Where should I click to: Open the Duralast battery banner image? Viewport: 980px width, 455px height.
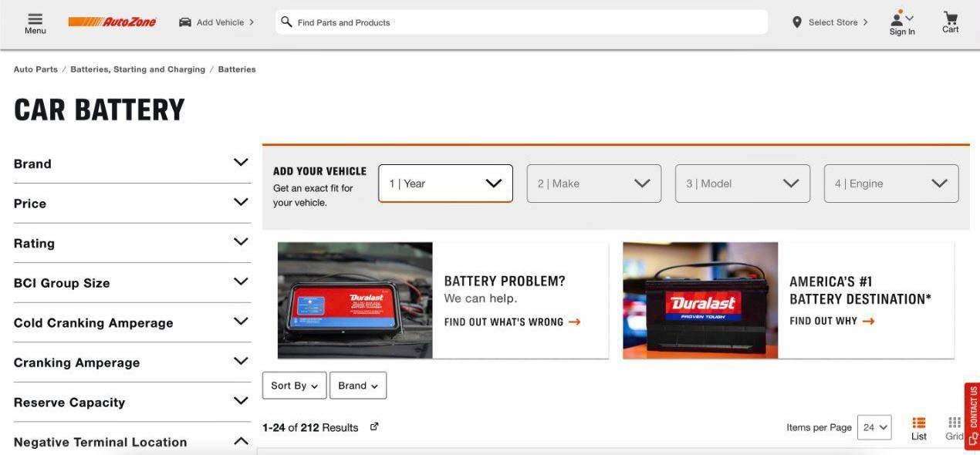point(701,300)
